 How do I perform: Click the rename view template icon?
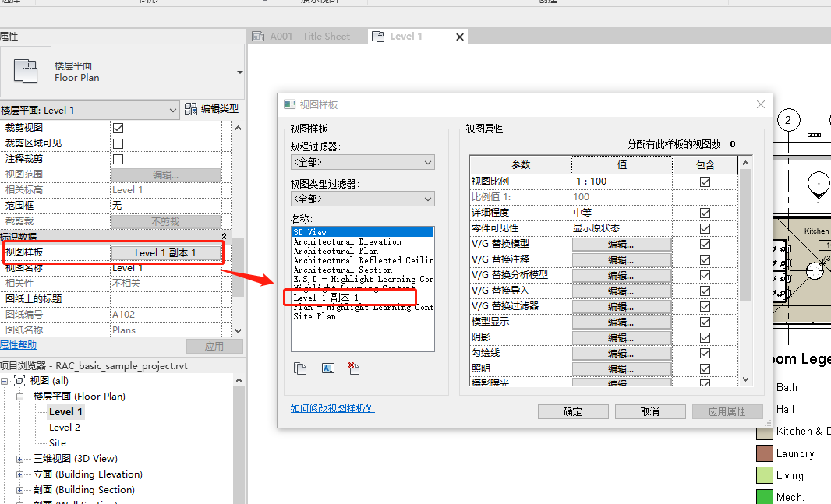click(327, 368)
